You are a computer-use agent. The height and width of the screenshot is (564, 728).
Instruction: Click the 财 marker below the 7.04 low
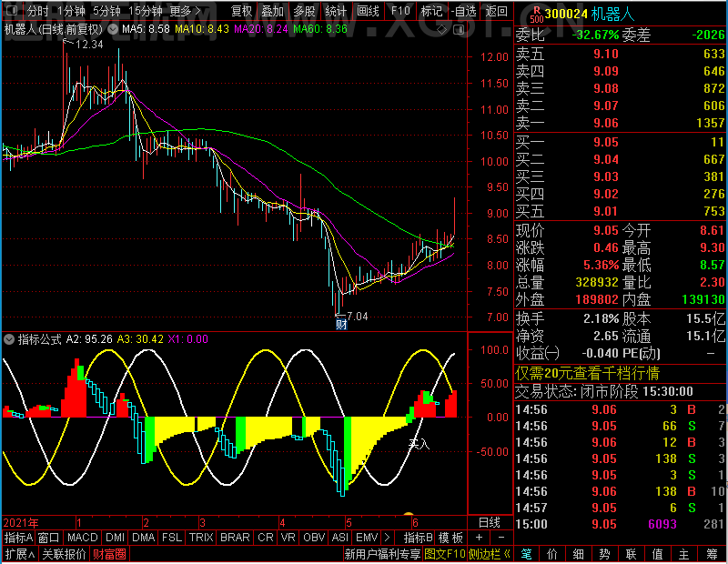(x=341, y=325)
